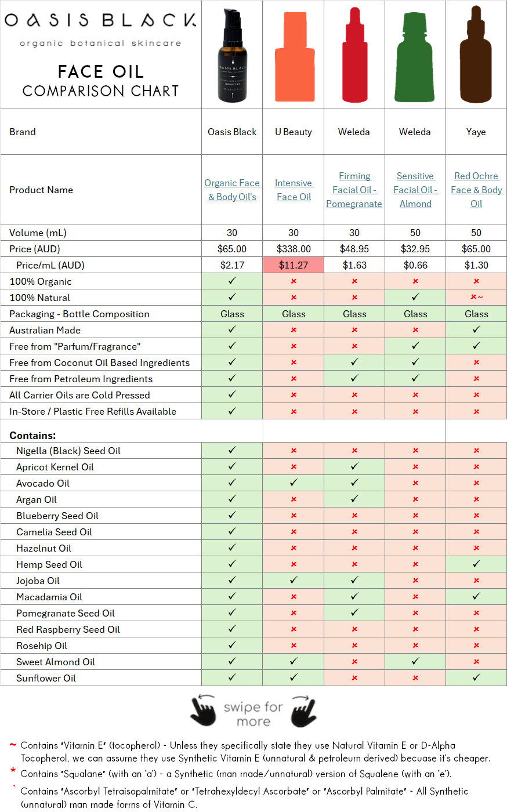This screenshot has width=507, height=812.
Task: Click the red-highlighted $11.27 price cell
Action: (x=293, y=264)
